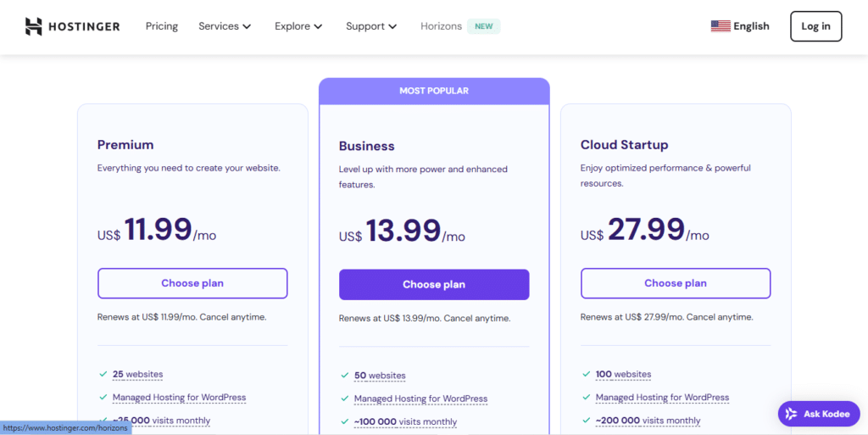Click Cloud Startup Managed Hosting for WordPress
The image size is (868, 435).
(663, 398)
